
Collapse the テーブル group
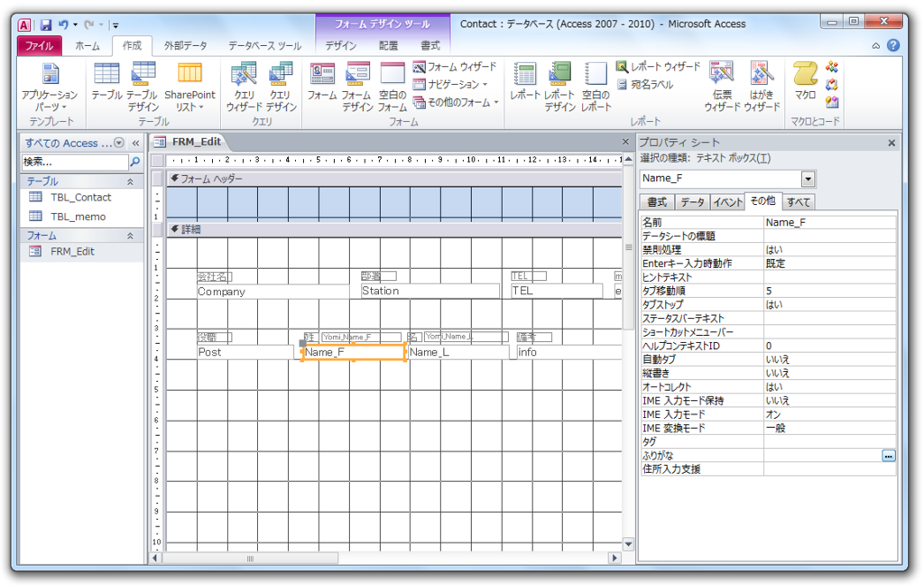point(130,181)
